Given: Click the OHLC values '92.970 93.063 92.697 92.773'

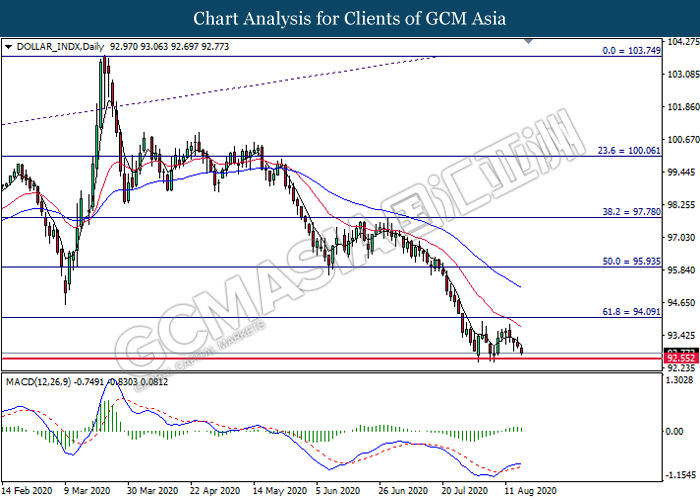Looking at the screenshot, I should 169,46.
